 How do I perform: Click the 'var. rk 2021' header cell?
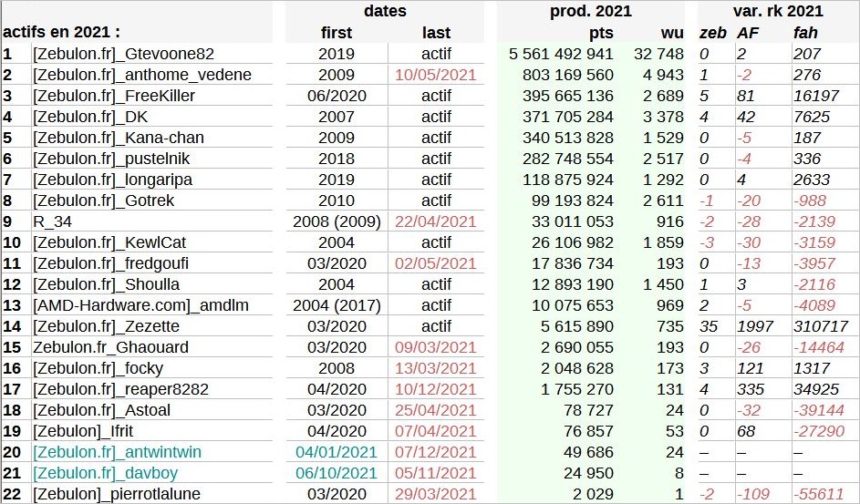(777, 11)
